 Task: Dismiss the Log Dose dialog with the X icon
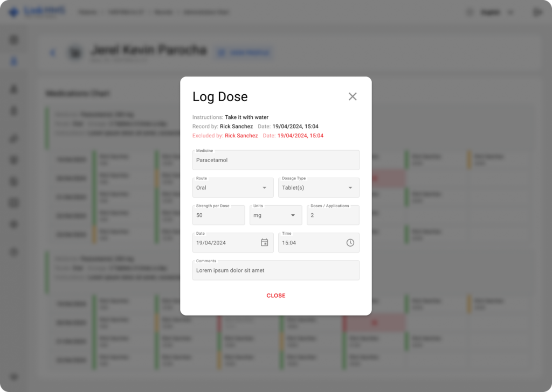353,96
